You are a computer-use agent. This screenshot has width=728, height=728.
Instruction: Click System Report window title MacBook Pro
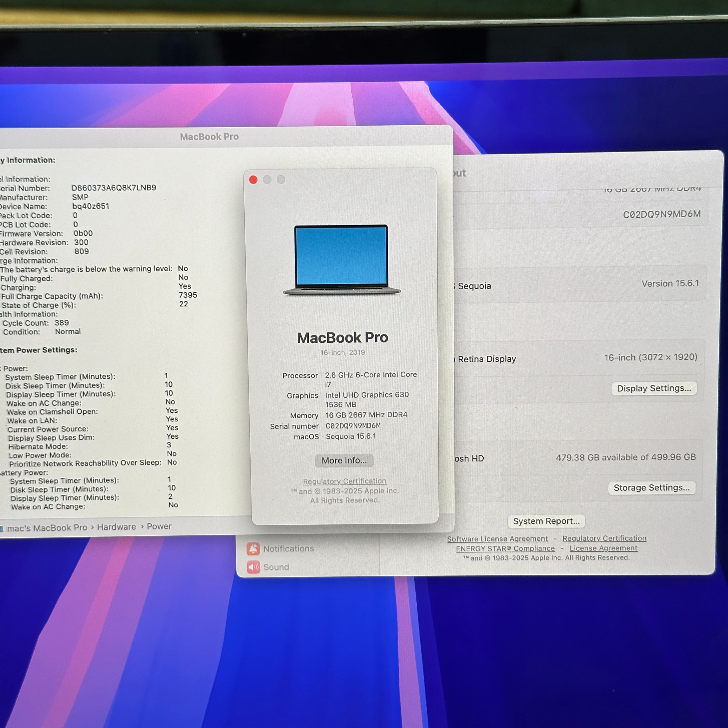pyautogui.click(x=209, y=137)
